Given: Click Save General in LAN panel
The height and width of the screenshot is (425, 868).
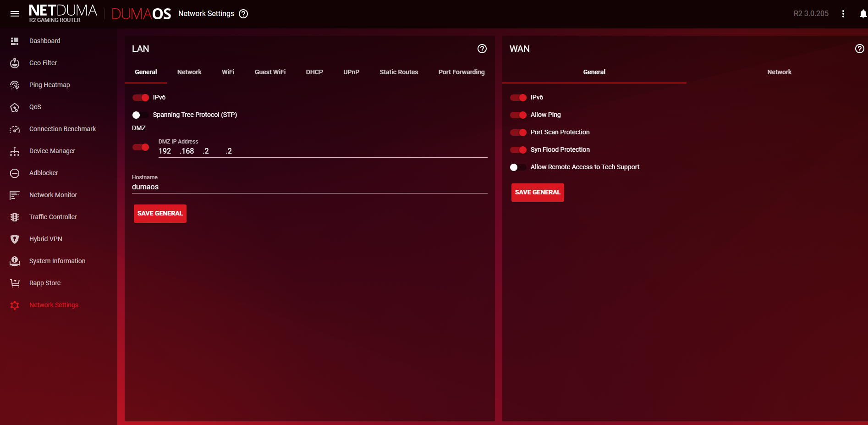Looking at the screenshot, I should point(160,214).
